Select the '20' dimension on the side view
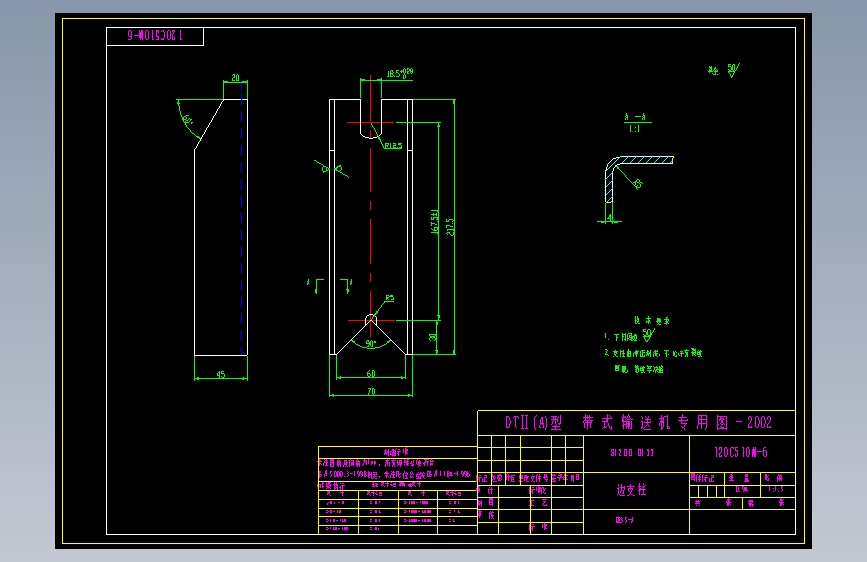Viewport: 867px width, 562px height. click(x=236, y=78)
